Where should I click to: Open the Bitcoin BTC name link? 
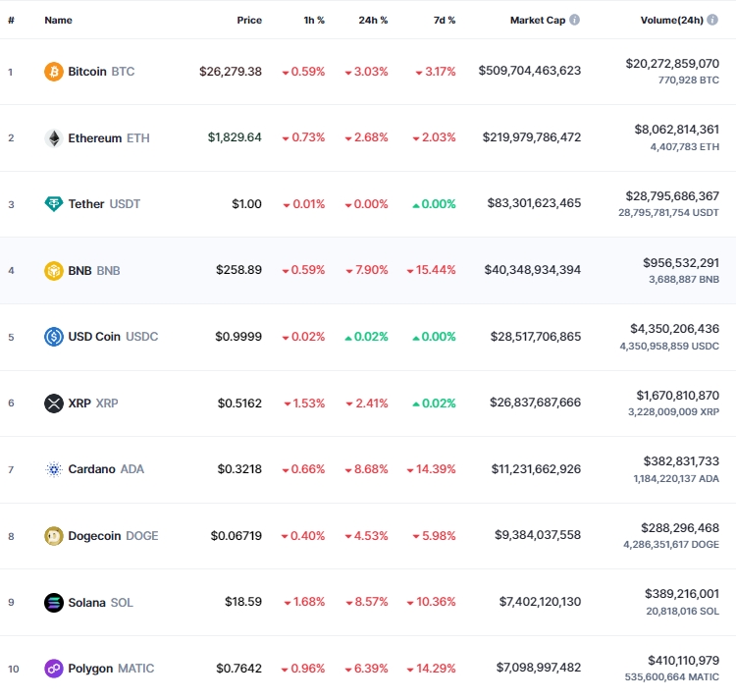101,72
